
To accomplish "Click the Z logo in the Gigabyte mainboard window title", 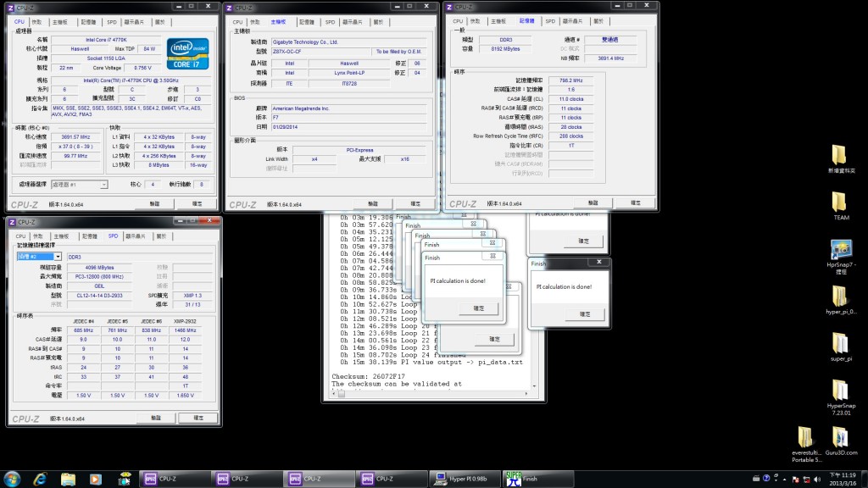I will [x=229, y=8].
